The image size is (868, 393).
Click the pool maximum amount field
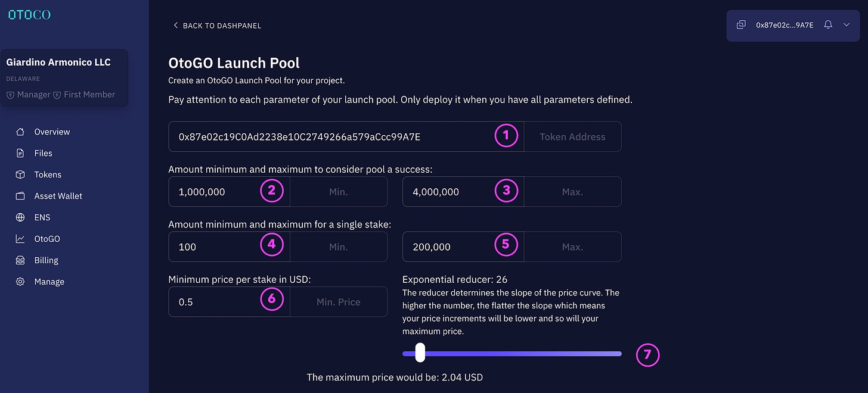click(x=447, y=192)
